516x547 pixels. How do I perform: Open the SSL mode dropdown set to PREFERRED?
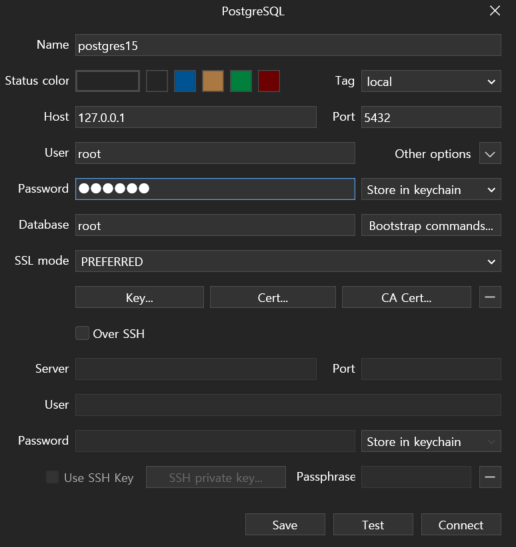coord(288,261)
